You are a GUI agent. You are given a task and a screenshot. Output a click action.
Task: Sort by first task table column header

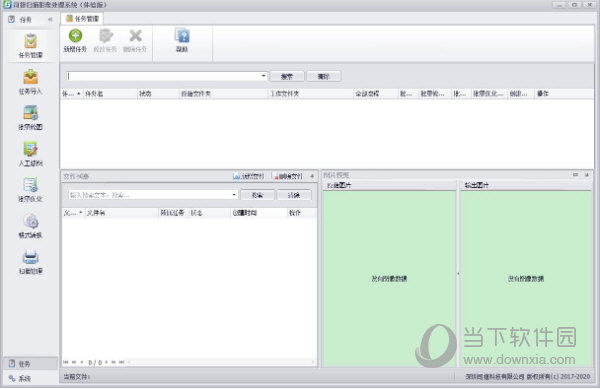71,94
